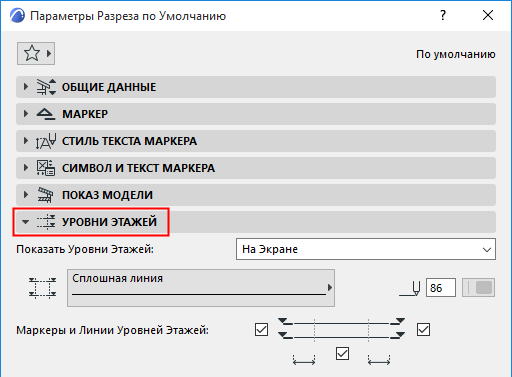Select the ОБЩИЕ ДАННЫЕ panel header
This screenshot has height=377, width=512.
[256, 87]
